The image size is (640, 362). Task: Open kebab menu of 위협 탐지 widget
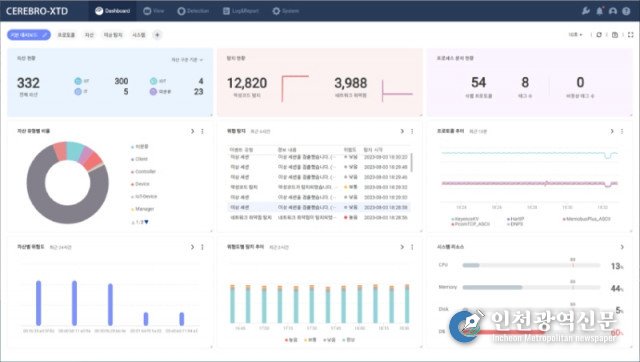click(x=412, y=131)
